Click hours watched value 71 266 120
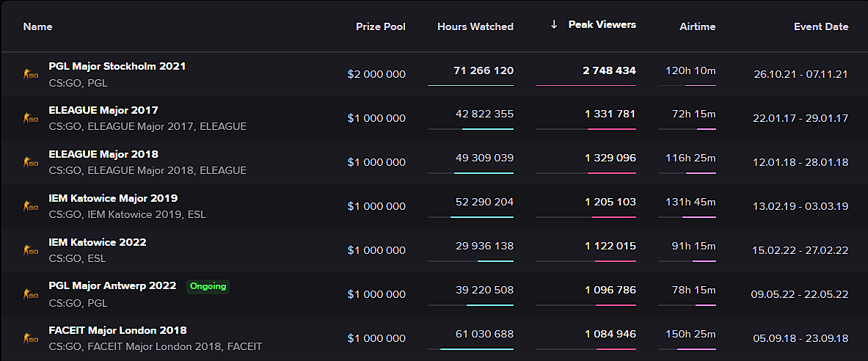This screenshot has width=868, height=361. (x=484, y=70)
